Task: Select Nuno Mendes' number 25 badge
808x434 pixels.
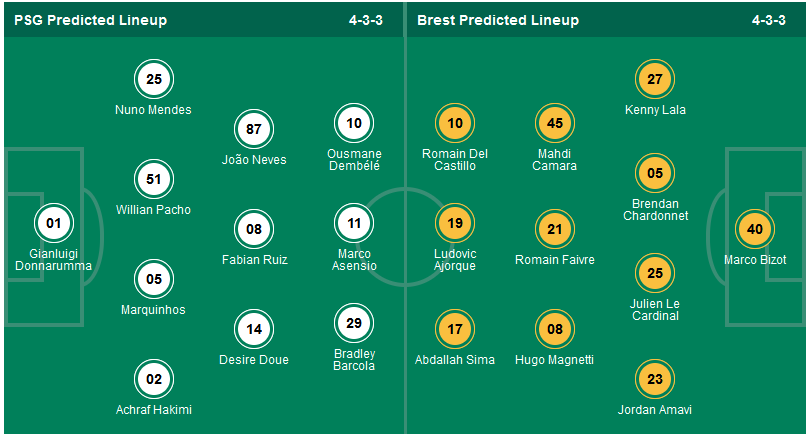Action: click(x=154, y=79)
